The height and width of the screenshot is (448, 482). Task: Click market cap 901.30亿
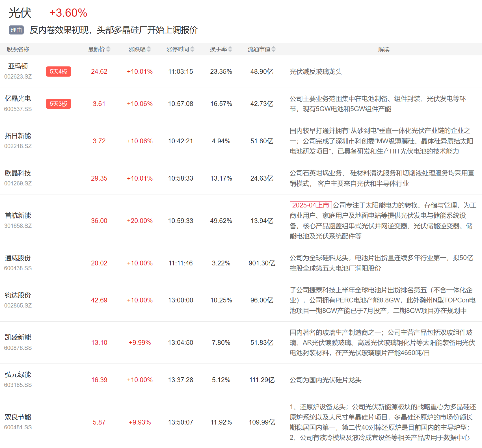tap(262, 263)
